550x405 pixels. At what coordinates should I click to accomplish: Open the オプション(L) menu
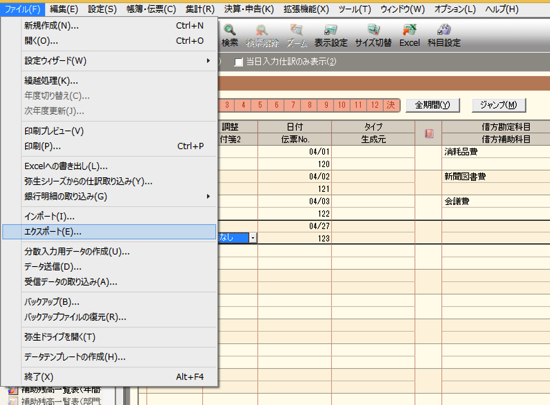click(x=455, y=9)
